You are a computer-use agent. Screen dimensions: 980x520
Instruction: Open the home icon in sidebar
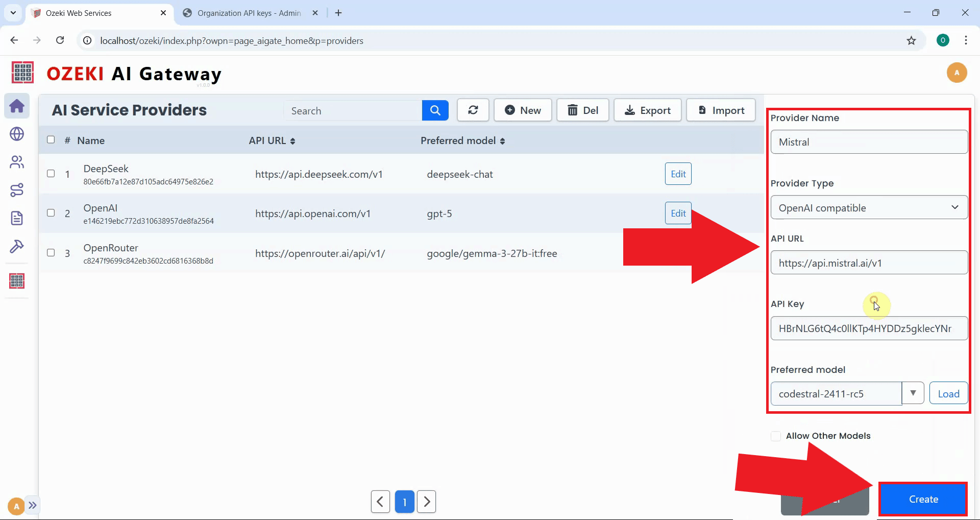[17, 106]
